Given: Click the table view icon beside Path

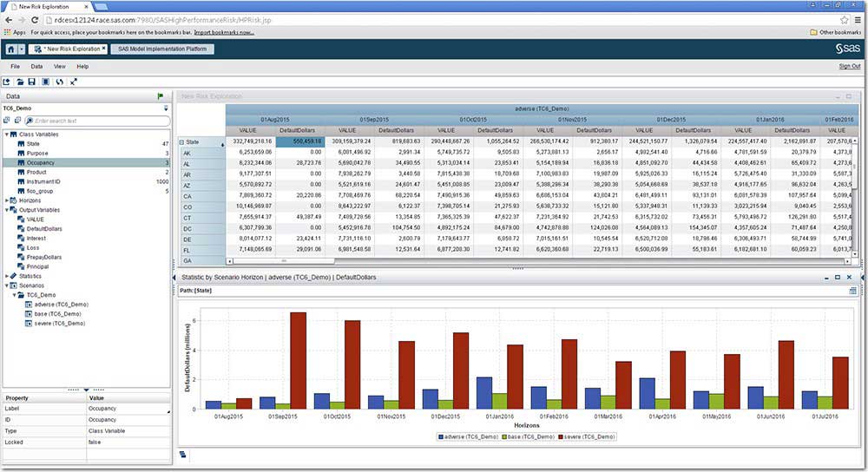Looking at the screenshot, I should pos(853,291).
